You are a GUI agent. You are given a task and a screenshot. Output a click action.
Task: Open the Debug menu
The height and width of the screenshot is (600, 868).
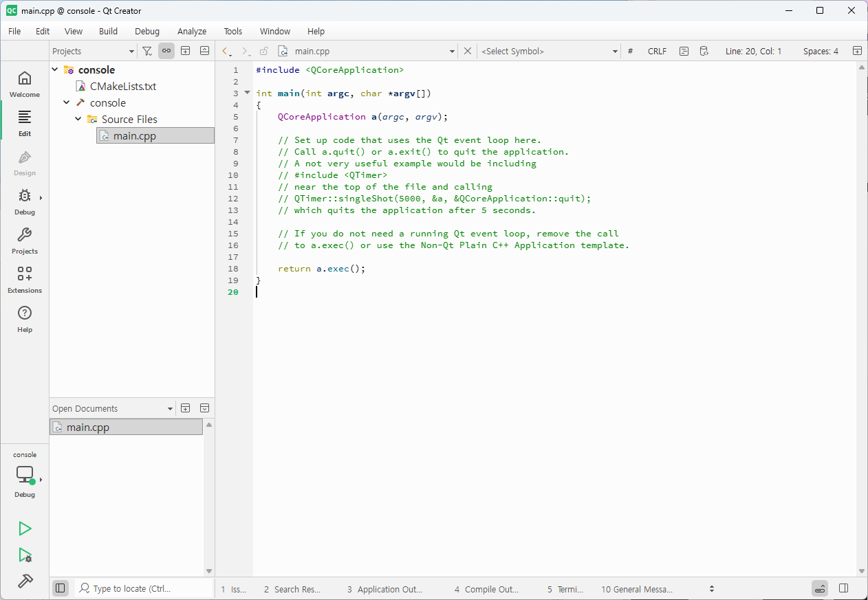pyautogui.click(x=147, y=31)
